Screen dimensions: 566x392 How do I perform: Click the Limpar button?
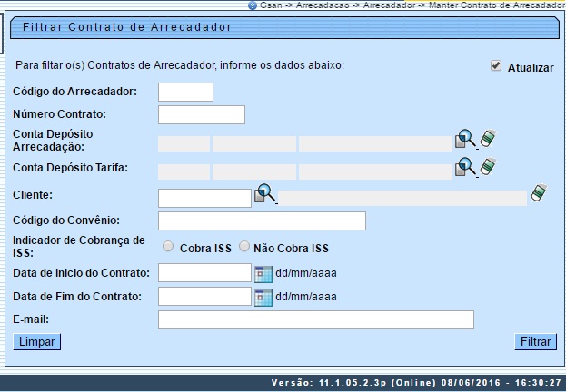click(x=37, y=341)
